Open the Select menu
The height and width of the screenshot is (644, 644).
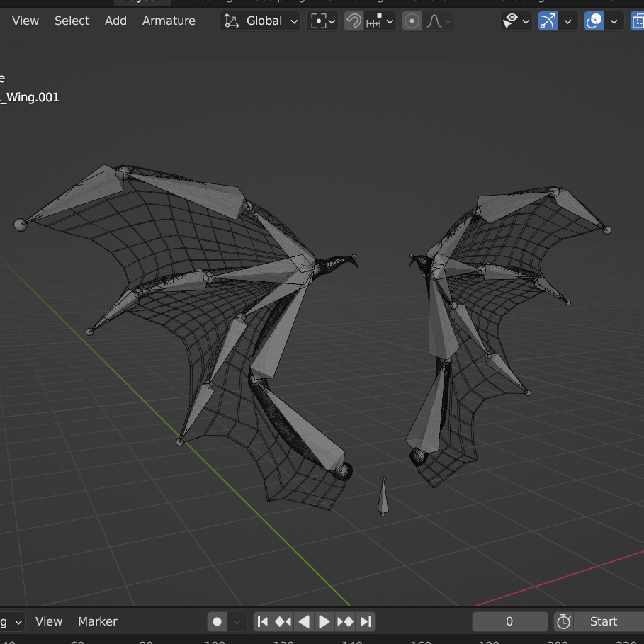click(x=72, y=21)
